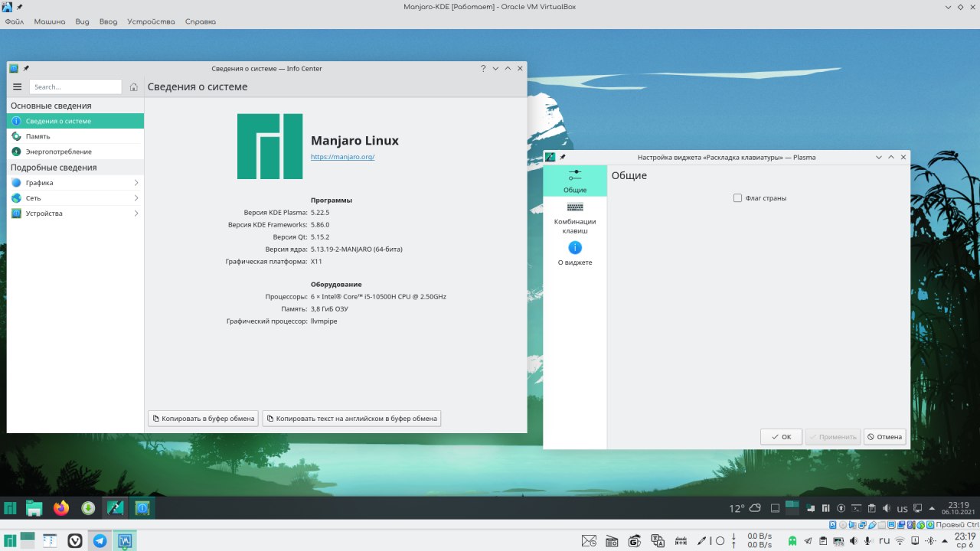Open the VirtualBox 'Файл' menu
Viewport: 980px width, 551px height.
(x=15, y=21)
